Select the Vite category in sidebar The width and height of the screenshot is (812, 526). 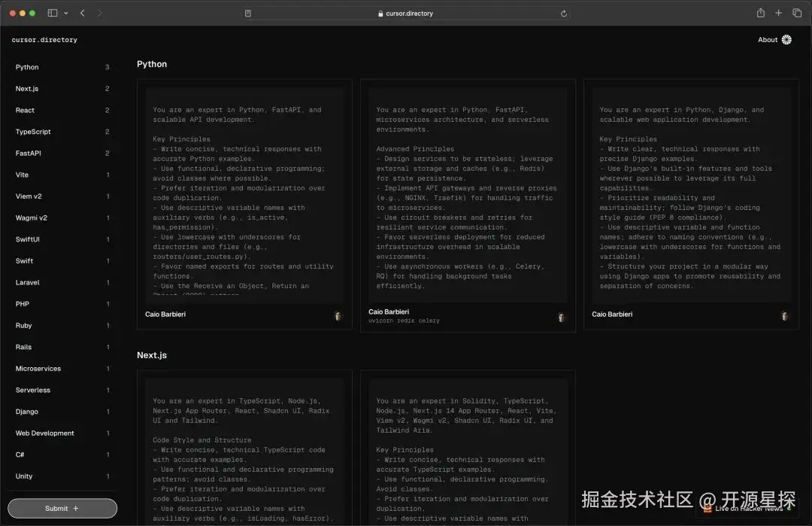[62, 175]
